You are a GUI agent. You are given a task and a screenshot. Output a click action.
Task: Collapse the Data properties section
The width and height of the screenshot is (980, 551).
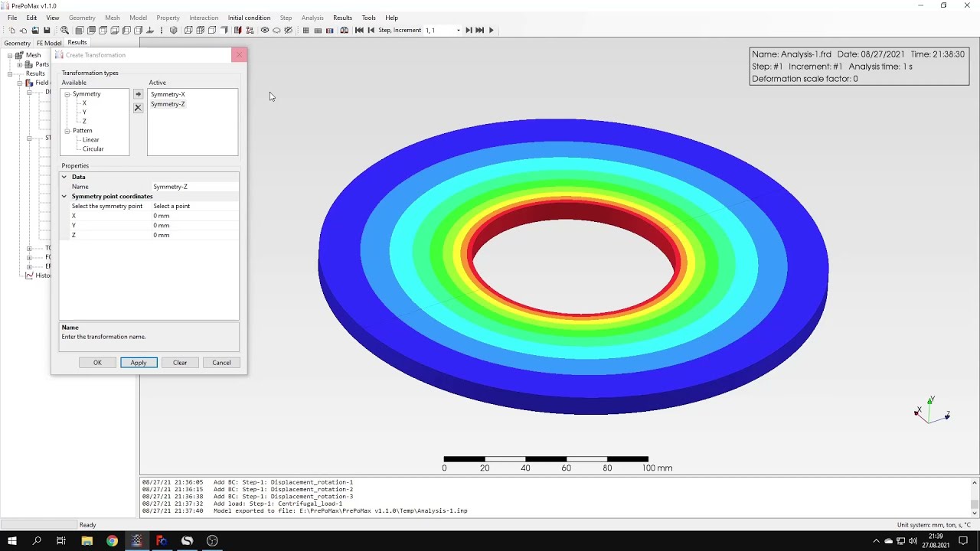[x=64, y=177]
